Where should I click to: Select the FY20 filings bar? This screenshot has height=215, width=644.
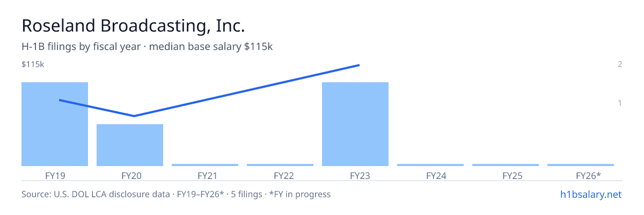point(130,145)
